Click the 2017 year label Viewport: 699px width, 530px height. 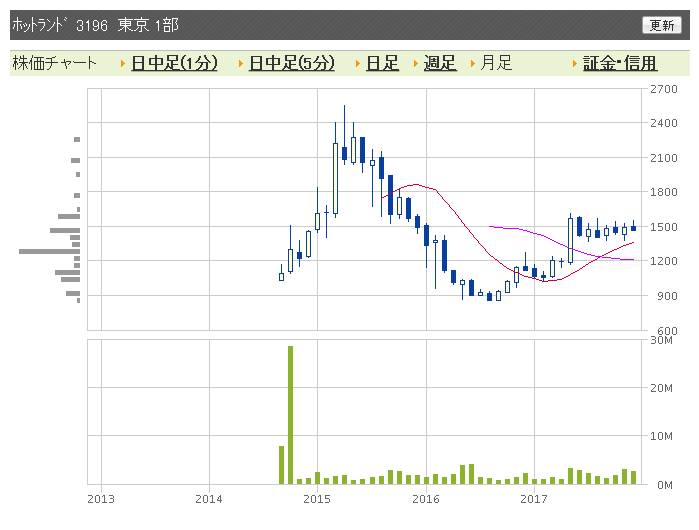[x=534, y=499]
